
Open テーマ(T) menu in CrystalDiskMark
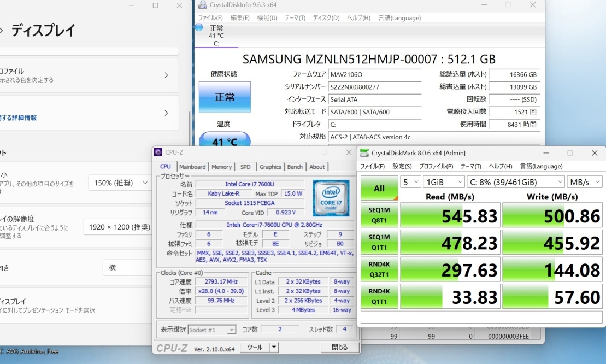[470, 166]
